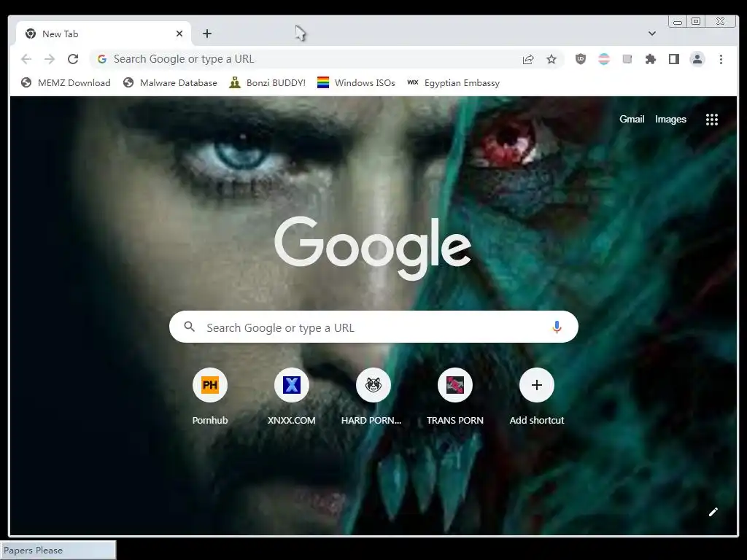Open the Bonzi BUDDY! bookmark
This screenshot has width=747, height=560.
pos(267,83)
